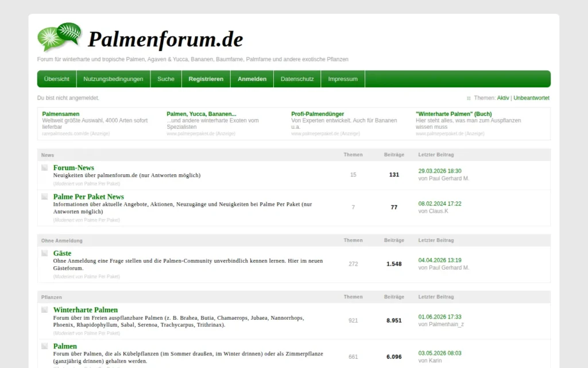Open the "Winterharte Palmen" (Buch) ad link
This screenshot has height=368, width=588.
tap(454, 114)
